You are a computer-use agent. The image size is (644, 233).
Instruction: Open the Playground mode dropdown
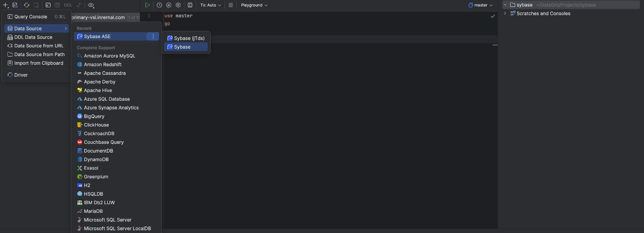(x=254, y=5)
